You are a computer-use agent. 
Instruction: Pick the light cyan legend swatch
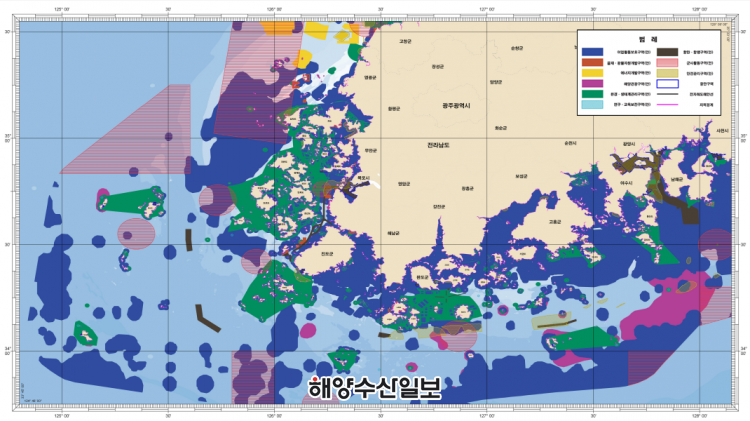click(x=592, y=104)
